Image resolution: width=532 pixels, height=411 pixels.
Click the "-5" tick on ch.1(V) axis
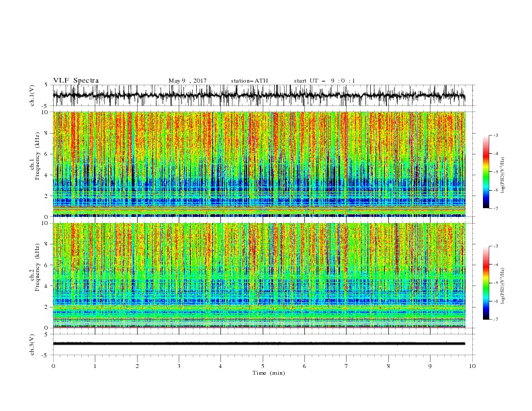click(x=46, y=106)
